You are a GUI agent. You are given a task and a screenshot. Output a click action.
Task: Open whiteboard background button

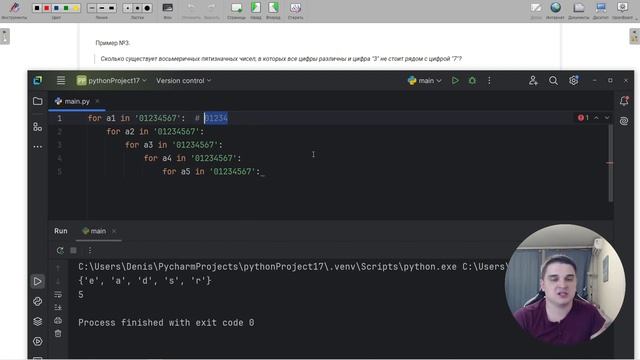point(167,10)
